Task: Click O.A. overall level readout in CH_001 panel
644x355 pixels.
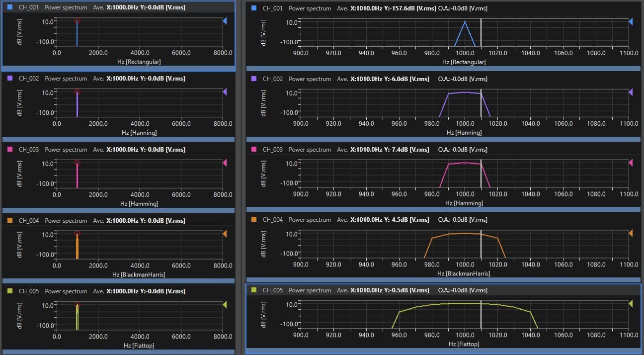Action: [463, 8]
